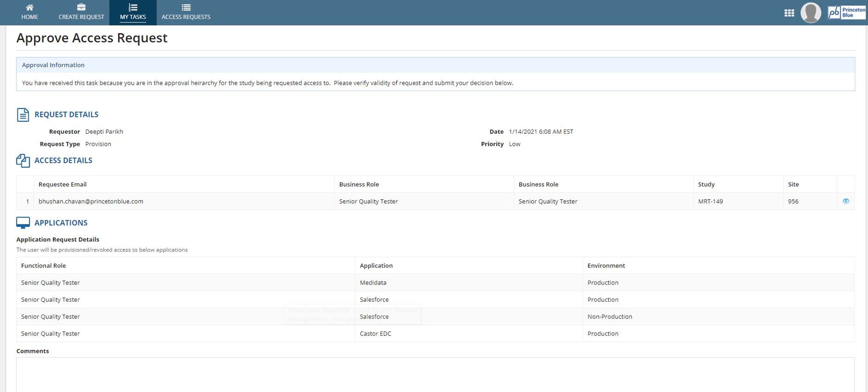This screenshot has width=868, height=392.
Task: Click the My Tasks list icon
Action: 133,7
